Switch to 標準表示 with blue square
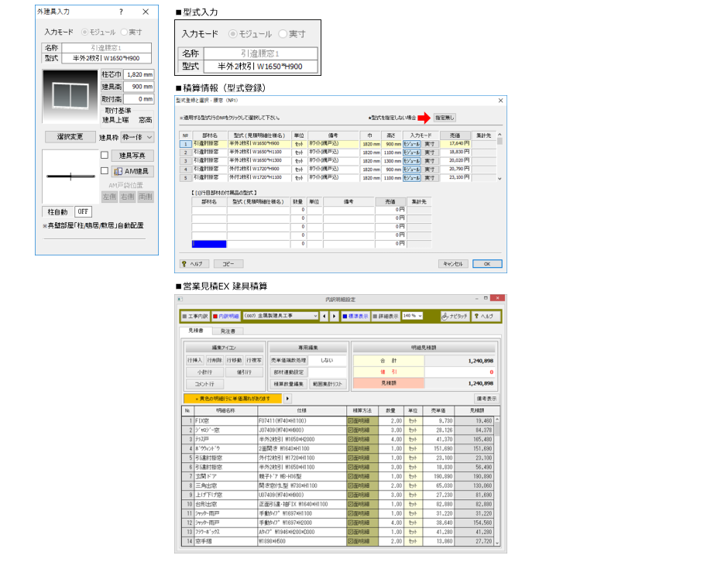728x562 pixels. coord(353,316)
